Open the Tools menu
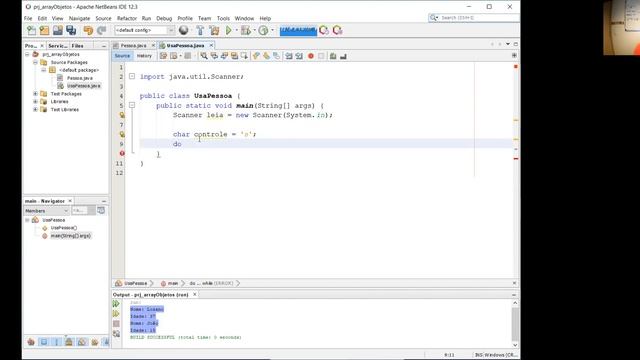The height and width of the screenshot is (360, 640). tap(223, 18)
